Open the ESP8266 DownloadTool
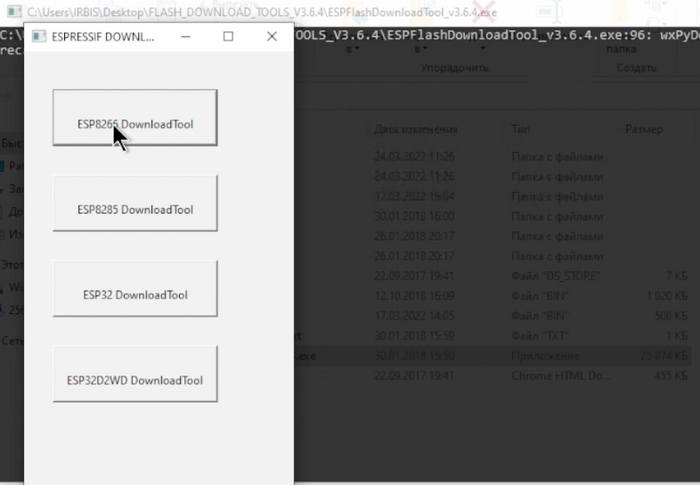Screen dimensions: 700x485 (x=135, y=117)
